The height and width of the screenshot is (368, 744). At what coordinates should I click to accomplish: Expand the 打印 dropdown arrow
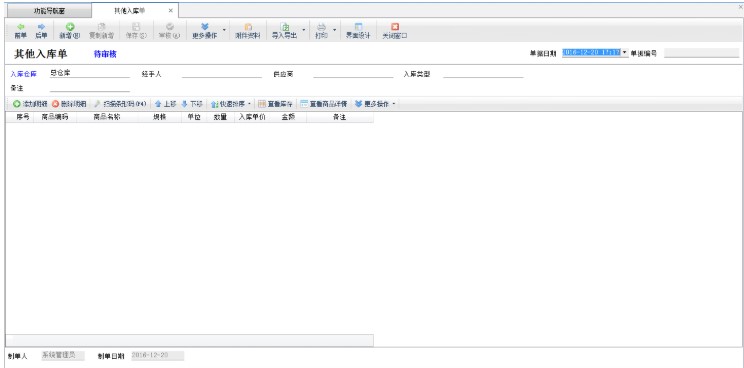[335, 30]
